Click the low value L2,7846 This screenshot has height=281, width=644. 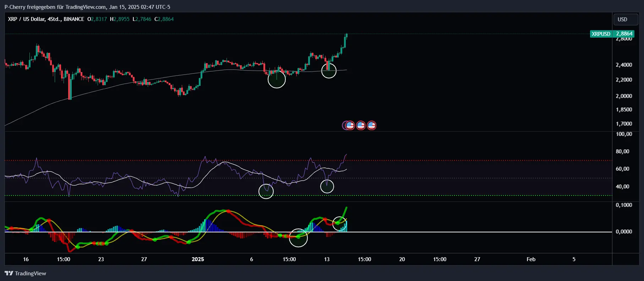[x=142, y=19]
